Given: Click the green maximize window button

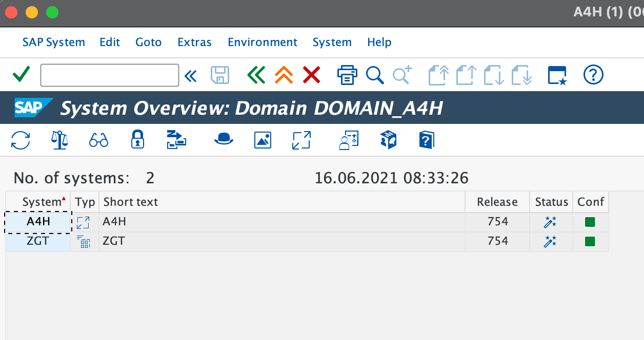Looking at the screenshot, I should pyautogui.click(x=52, y=12).
